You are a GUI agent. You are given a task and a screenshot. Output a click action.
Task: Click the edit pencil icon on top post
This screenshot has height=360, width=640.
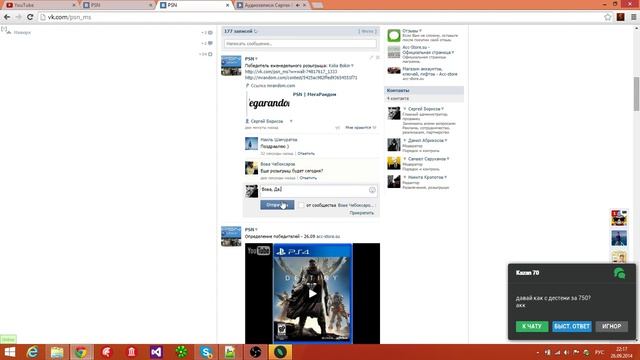tap(371, 58)
